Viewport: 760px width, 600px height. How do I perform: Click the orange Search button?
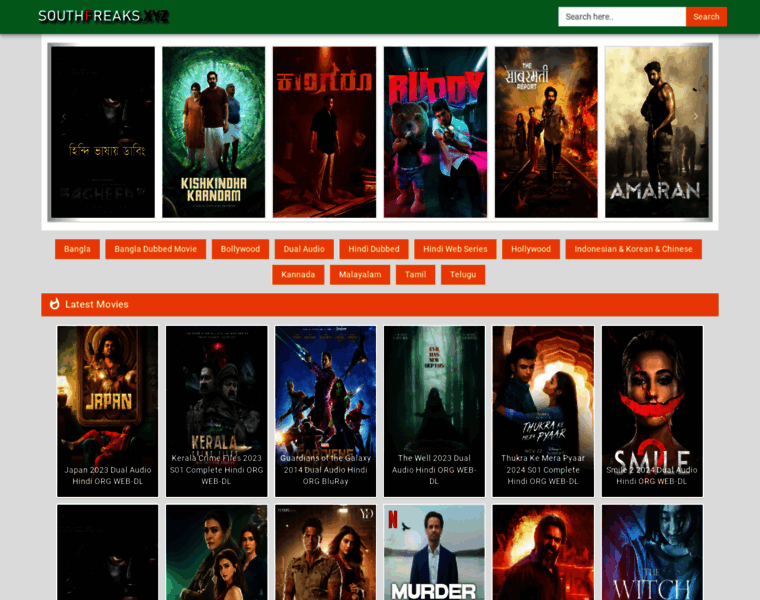coord(706,16)
